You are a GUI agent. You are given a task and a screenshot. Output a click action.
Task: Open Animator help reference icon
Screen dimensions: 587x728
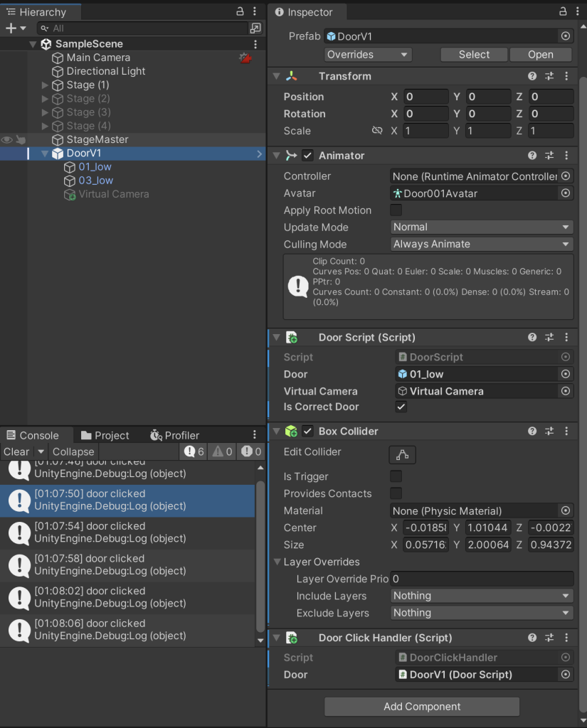[x=532, y=156]
